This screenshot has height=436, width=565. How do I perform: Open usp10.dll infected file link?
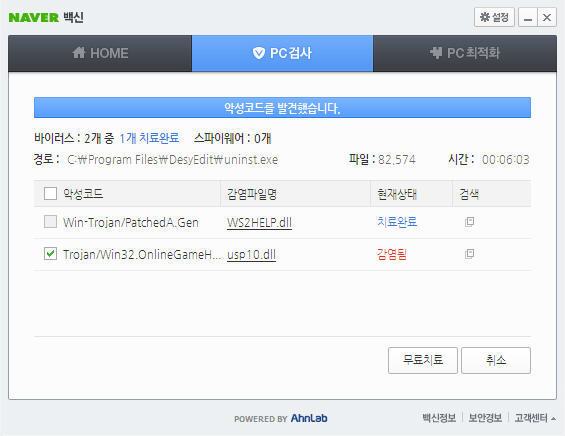(x=252, y=255)
